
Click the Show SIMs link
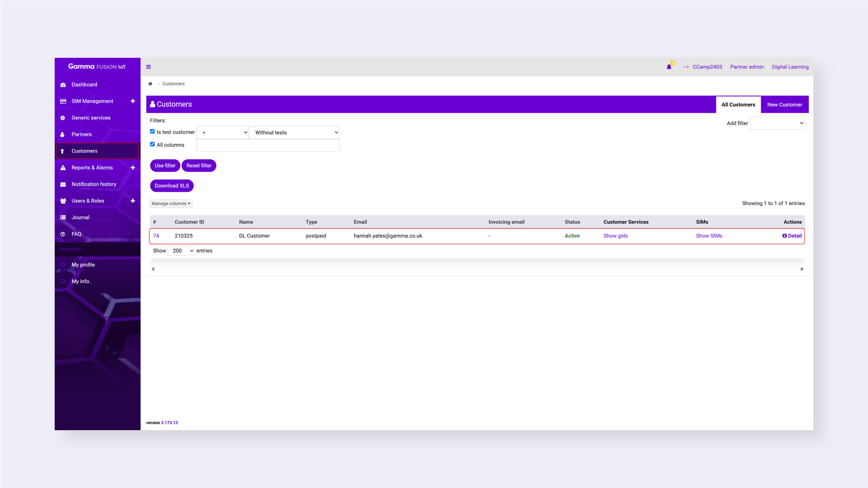709,236
